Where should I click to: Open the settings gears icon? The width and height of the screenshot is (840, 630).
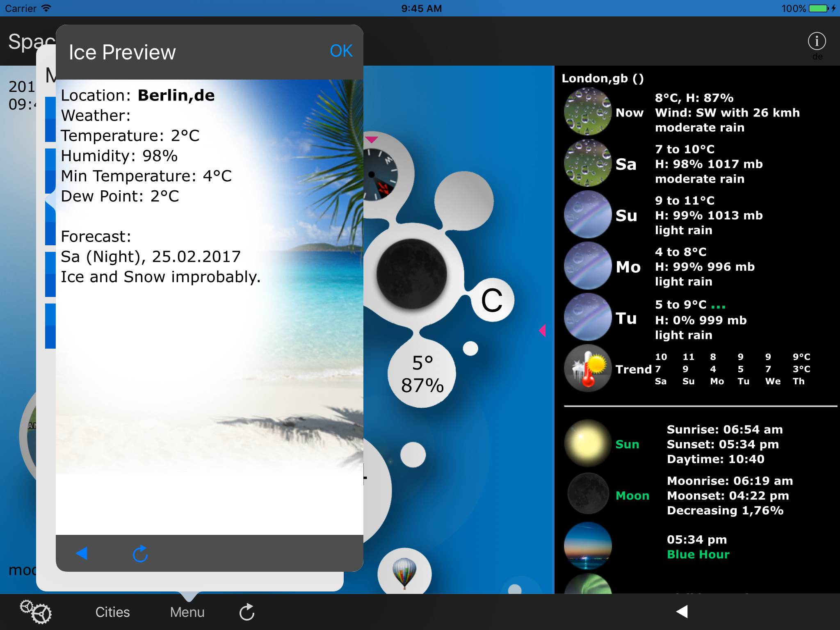click(x=36, y=612)
